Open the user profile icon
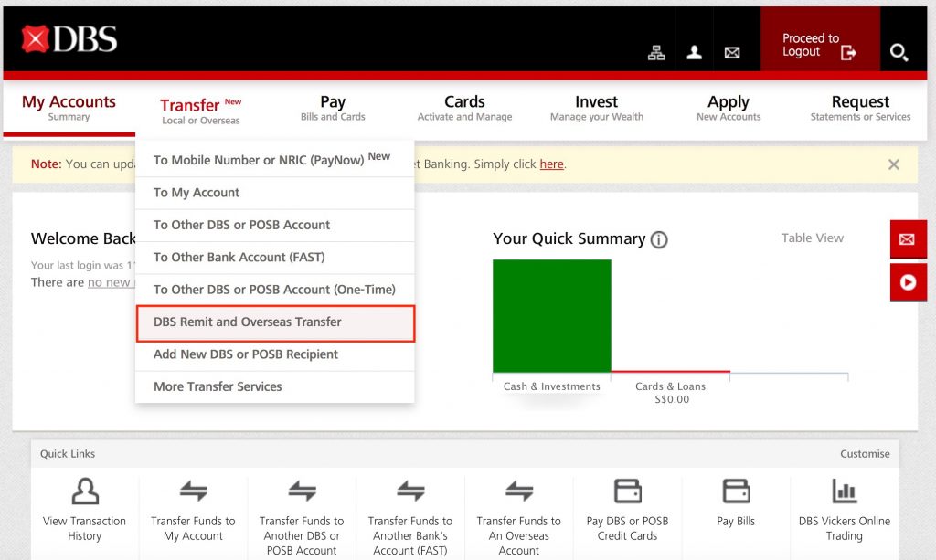This screenshot has height=560, width=936. coord(694,52)
